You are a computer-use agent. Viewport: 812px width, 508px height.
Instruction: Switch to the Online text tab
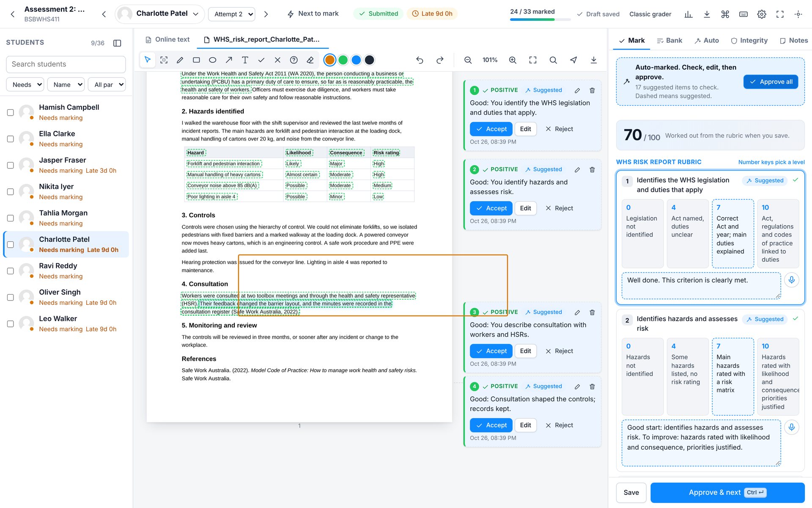(x=167, y=39)
